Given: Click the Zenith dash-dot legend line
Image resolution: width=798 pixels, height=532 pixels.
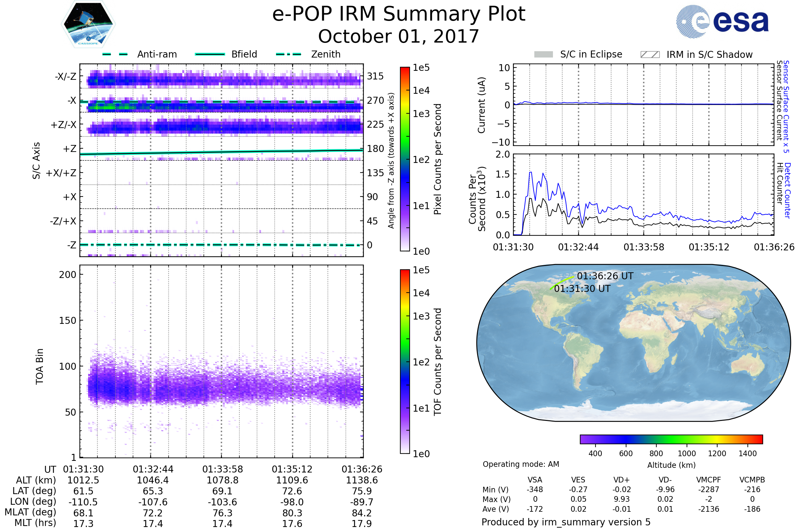Looking at the screenshot, I should [x=288, y=54].
